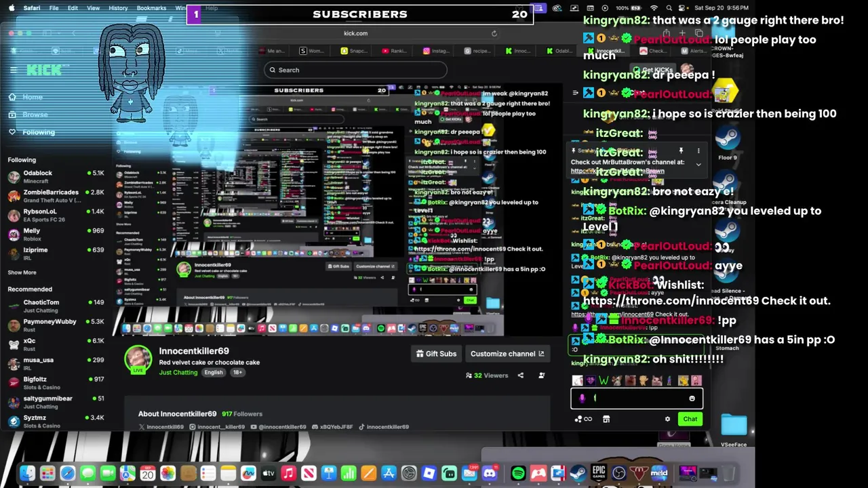Launch FaceTime from the Dock
Viewport: 868px width, 488px height.
pos(108,473)
